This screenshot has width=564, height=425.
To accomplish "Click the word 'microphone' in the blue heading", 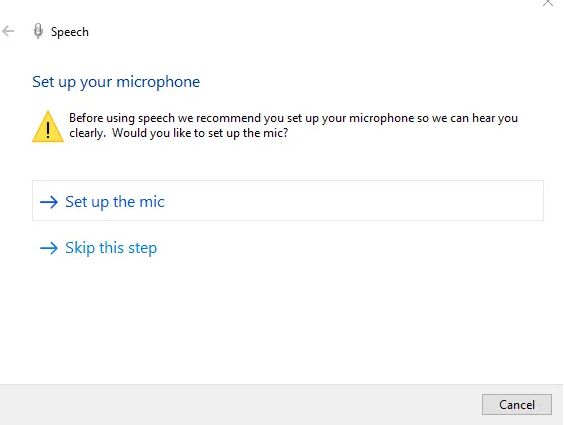I will coord(158,82).
